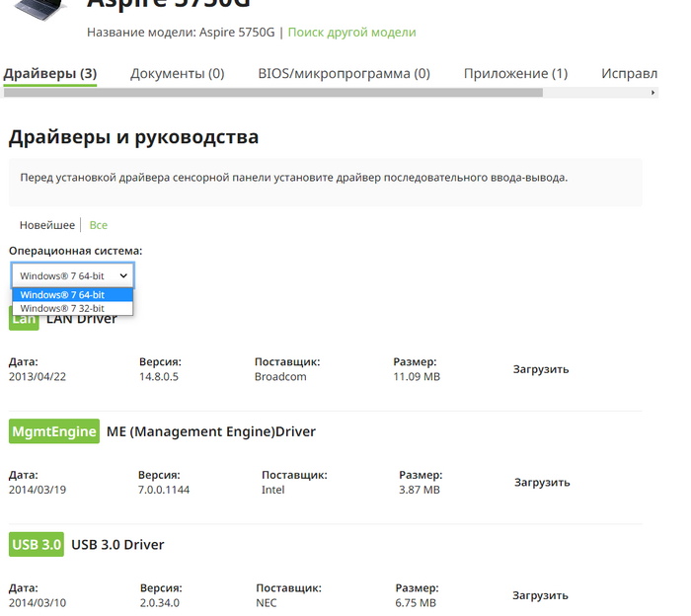Click the Драйверы и руководства heading
This screenshot has height=616, width=691.
pos(133,137)
